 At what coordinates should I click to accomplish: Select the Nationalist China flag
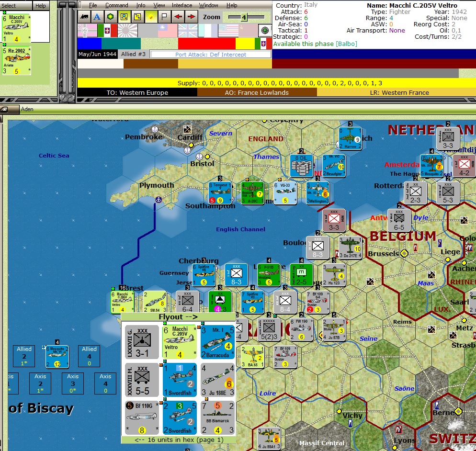(x=168, y=31)
